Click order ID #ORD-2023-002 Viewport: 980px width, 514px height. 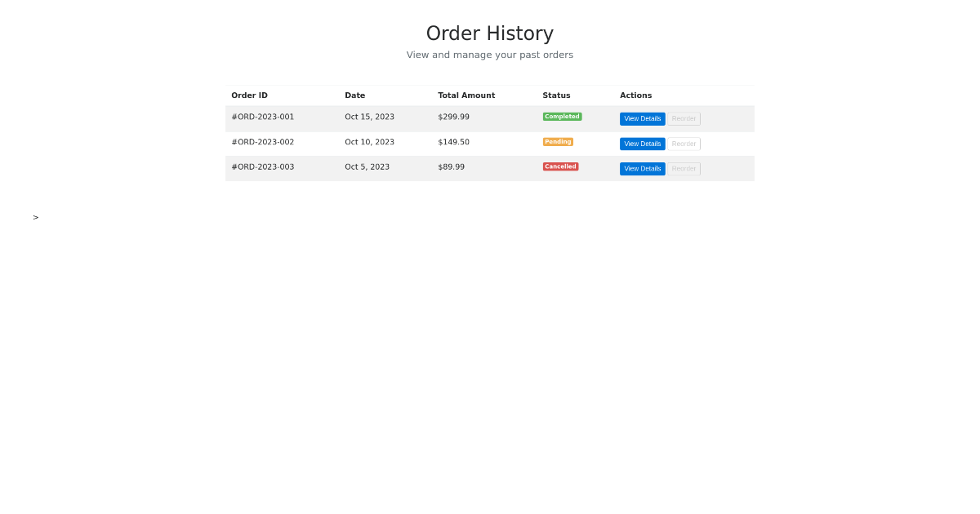(x=262, y=143)
